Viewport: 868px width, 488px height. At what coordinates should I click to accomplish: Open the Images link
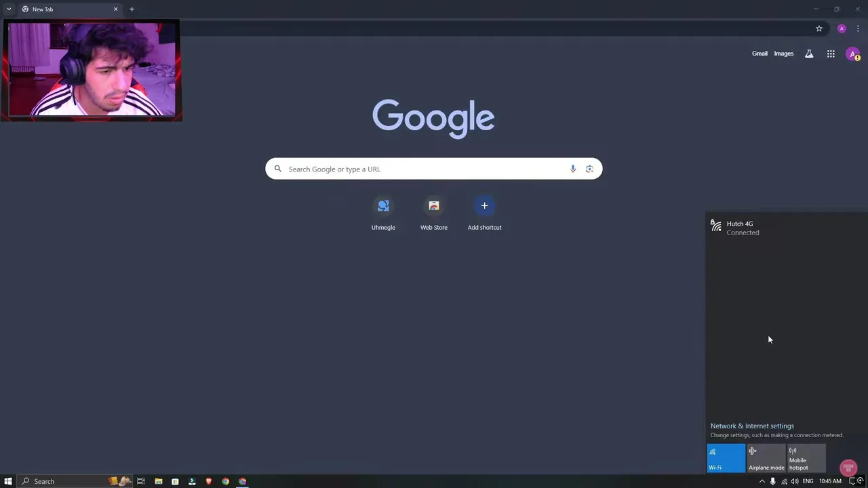(x=783, y=54)
